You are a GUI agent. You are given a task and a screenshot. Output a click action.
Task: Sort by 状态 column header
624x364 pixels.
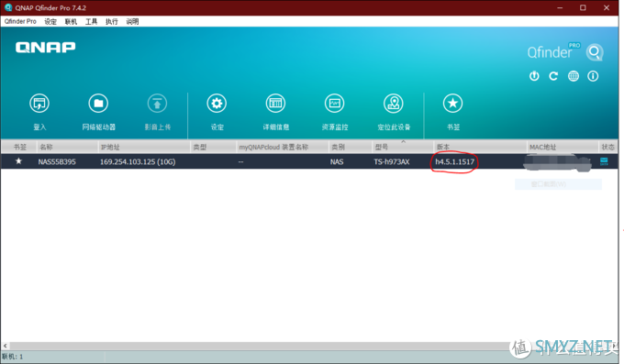(x=608, y=147)
